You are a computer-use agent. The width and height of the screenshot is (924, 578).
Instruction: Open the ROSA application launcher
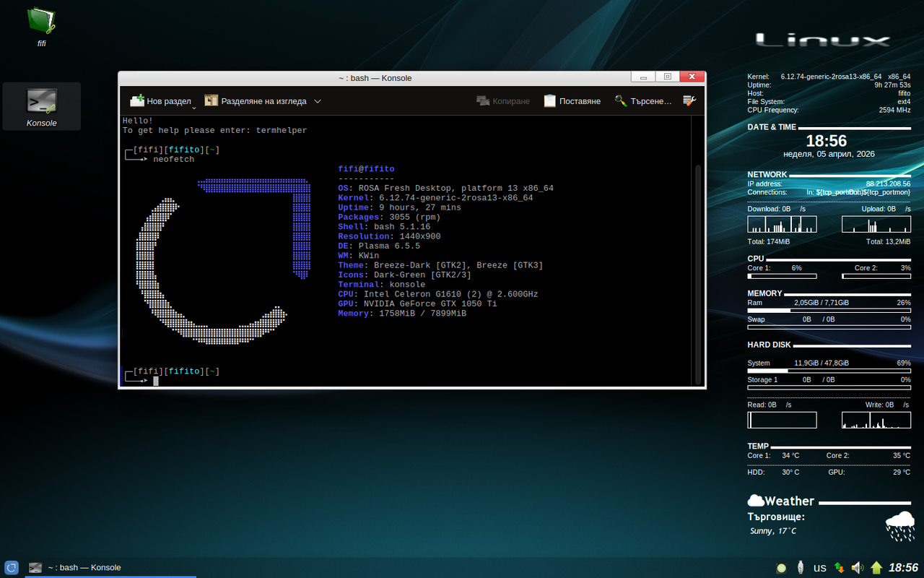(11, 568)
